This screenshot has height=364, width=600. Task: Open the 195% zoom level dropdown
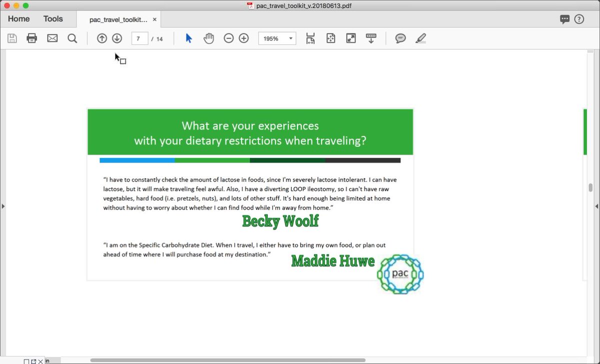pyautogui.click(x=277, y=38)
